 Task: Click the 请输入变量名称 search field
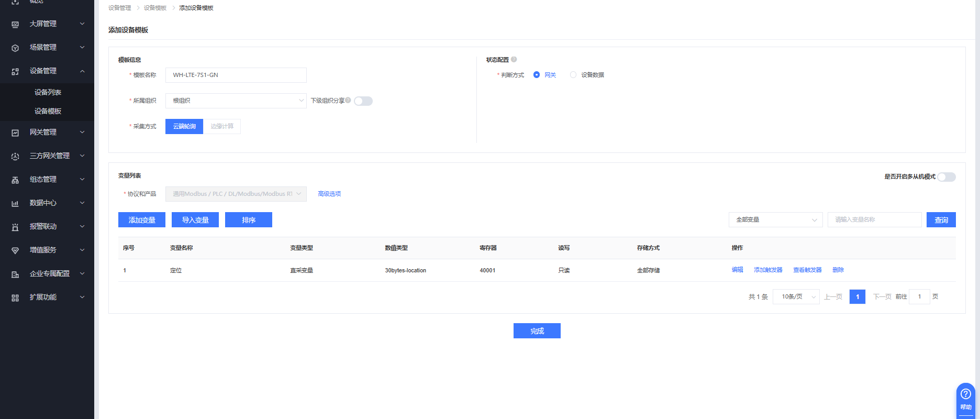pos(874,220)
